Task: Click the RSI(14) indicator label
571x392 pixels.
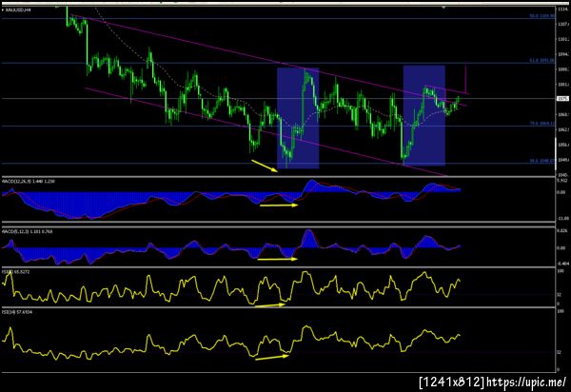Action: pyautogui.click(x=17, y=312)
